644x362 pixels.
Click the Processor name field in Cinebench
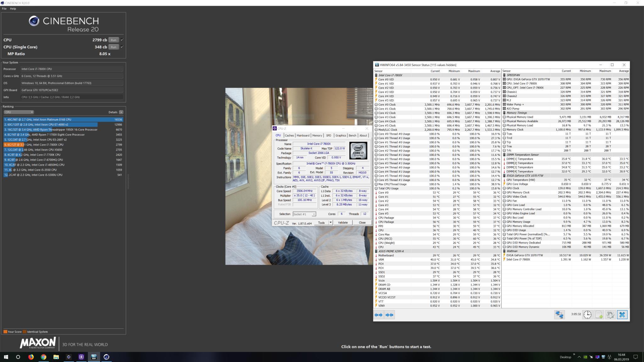72,69
